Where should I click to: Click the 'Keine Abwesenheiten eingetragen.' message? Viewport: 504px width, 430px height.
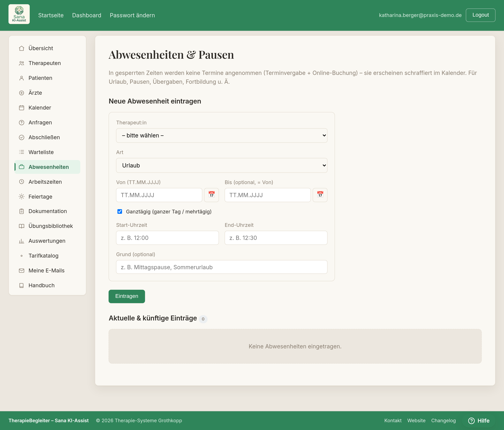(295, 346)
